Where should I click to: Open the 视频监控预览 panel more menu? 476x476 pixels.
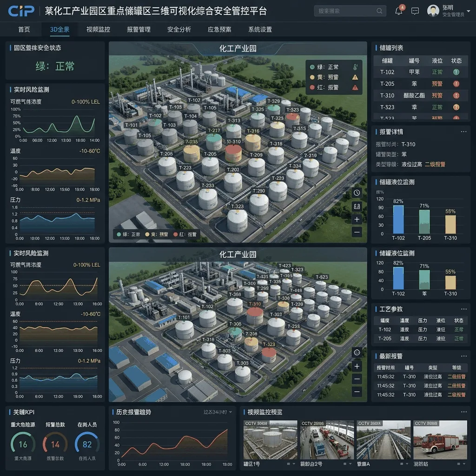coord(463,412)
